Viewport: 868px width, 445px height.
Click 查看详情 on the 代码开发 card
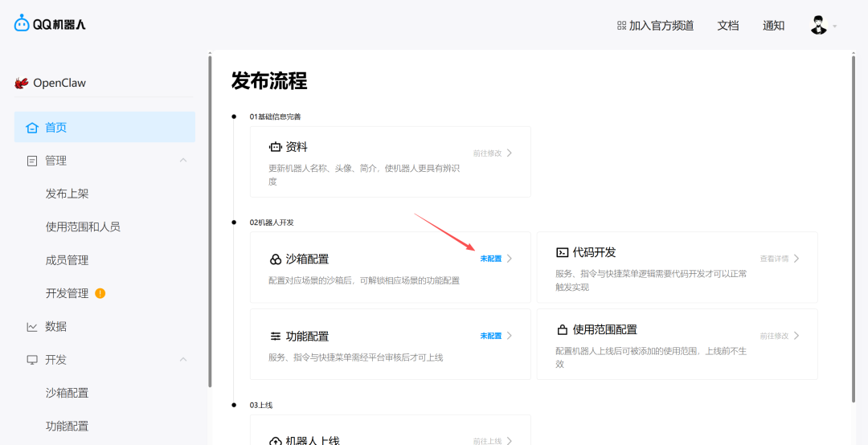coord(775,259)
